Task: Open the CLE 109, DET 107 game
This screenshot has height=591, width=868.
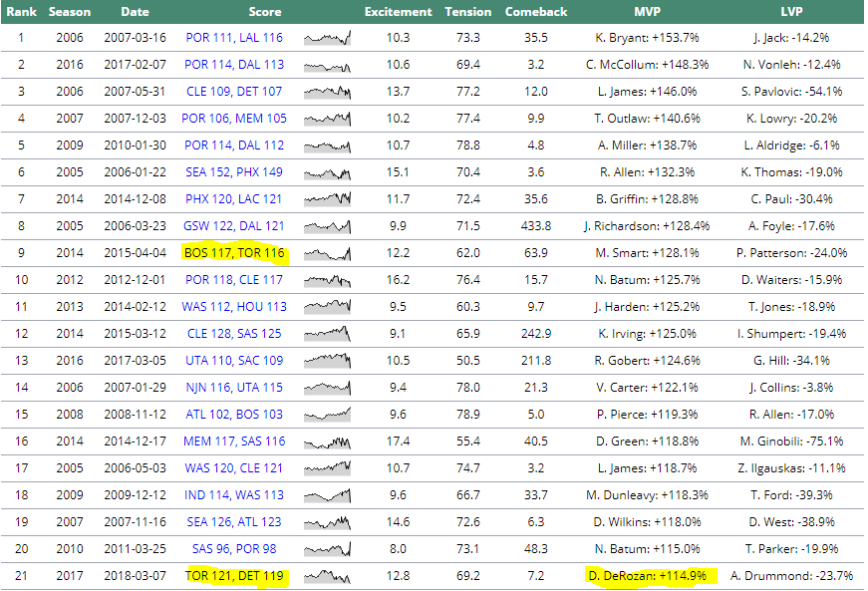Action: click(x=234, y=92)
